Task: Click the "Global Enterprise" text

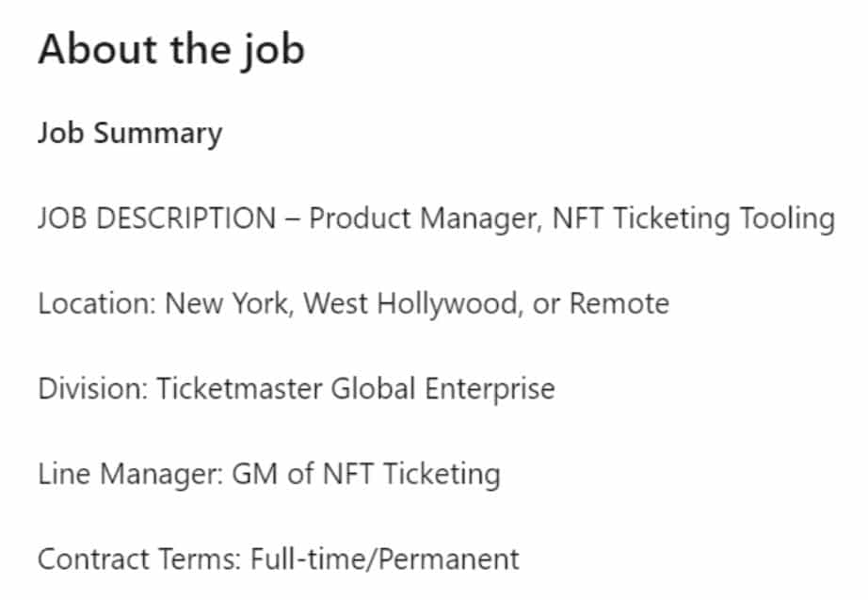Action: (442, 389)
